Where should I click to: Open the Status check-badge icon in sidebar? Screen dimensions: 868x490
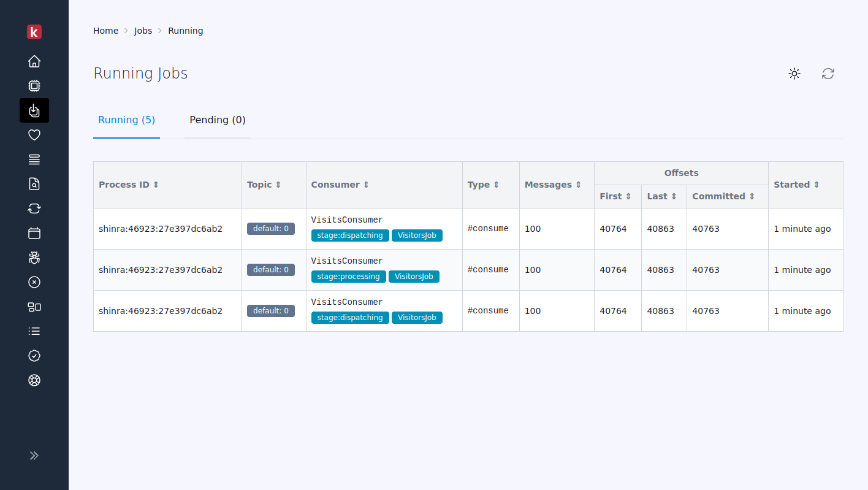click(34, 356)
